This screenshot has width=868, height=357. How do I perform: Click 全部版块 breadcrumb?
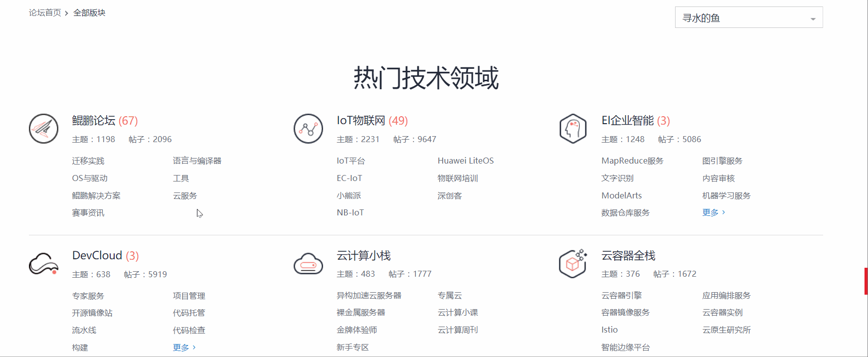coord(89,12)
